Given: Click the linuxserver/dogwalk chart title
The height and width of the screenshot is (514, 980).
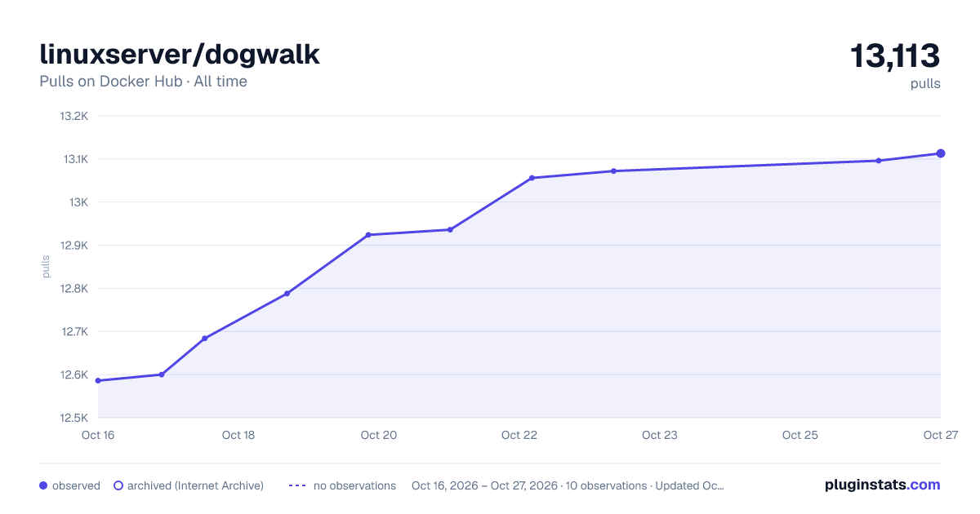Looking at the screenshot, I should 180,55.
